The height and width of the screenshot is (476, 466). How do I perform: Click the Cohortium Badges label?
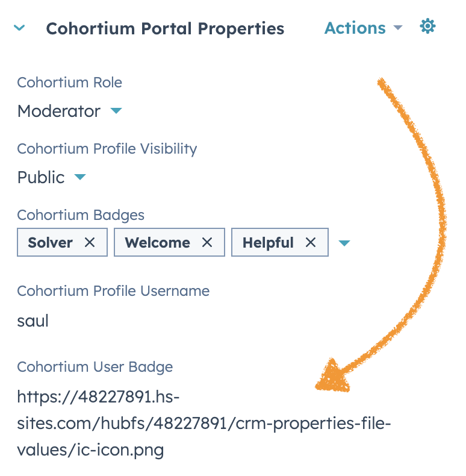click(x=81, y=215)
